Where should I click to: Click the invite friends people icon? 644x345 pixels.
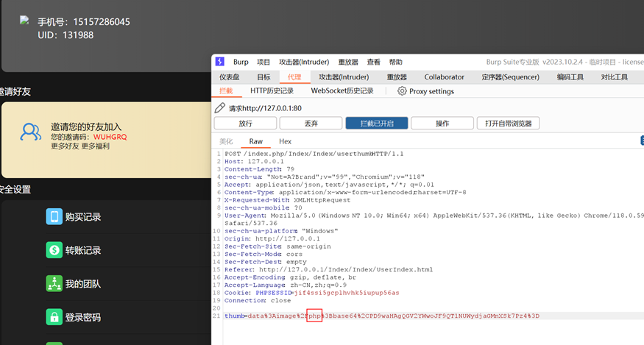(x=31, y=132)
